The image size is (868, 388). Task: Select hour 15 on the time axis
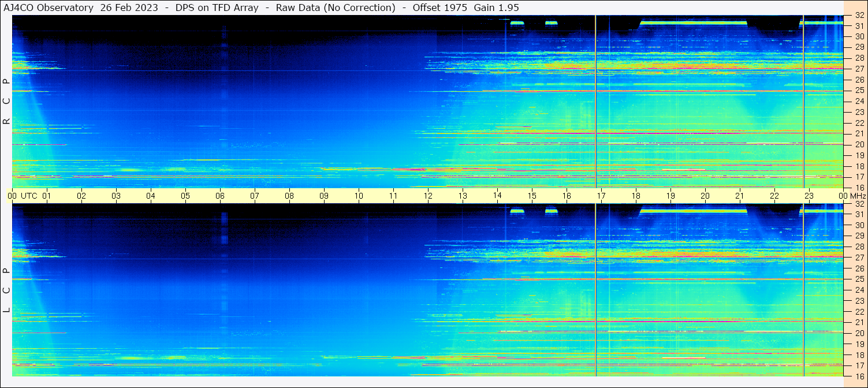(532, 196)
